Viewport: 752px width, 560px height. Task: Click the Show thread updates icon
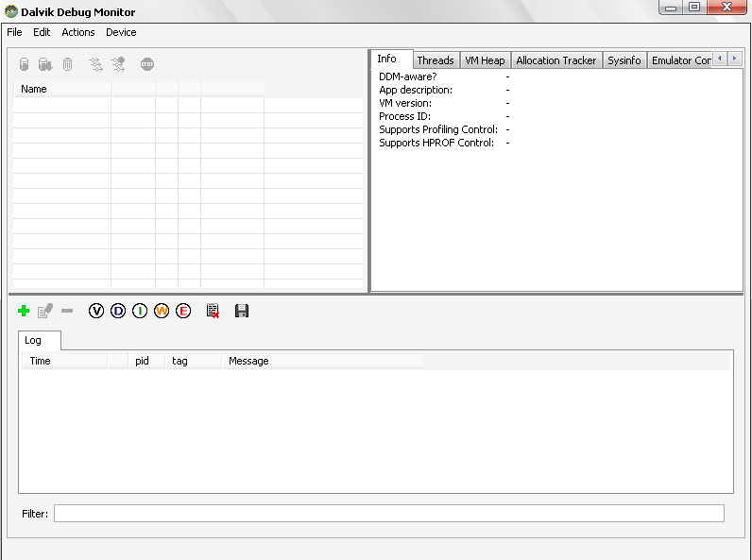96,64
